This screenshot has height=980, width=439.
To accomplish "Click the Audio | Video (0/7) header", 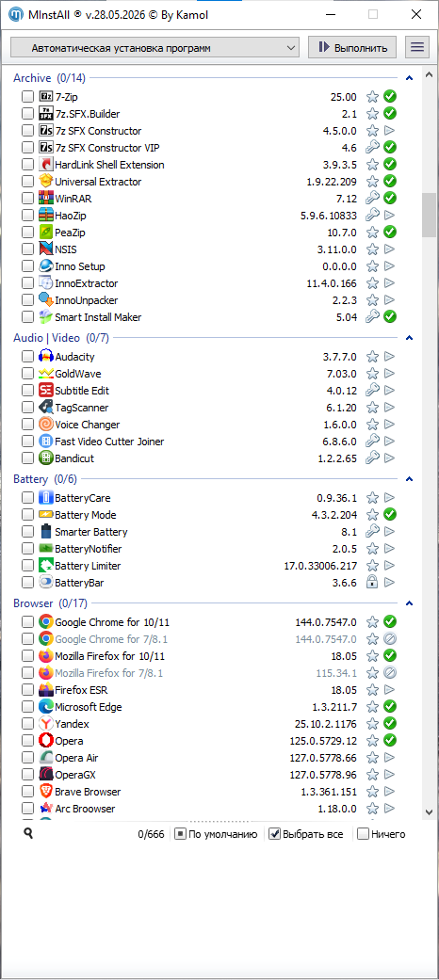I will tap(61, 338).
